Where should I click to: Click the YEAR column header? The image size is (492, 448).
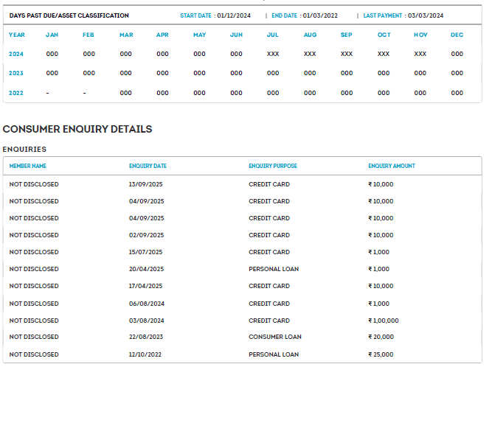click(x=16, y=35)
